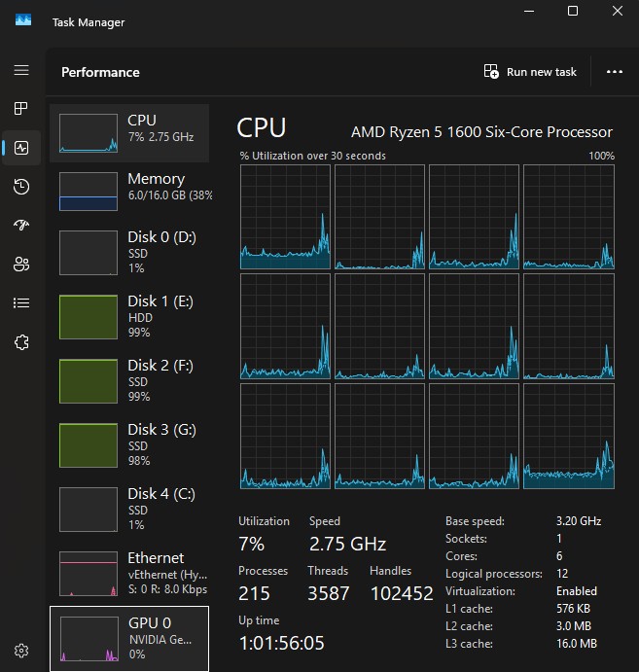Click the first logical processor graph
The image size is (639, 672).
pos(285,217)
